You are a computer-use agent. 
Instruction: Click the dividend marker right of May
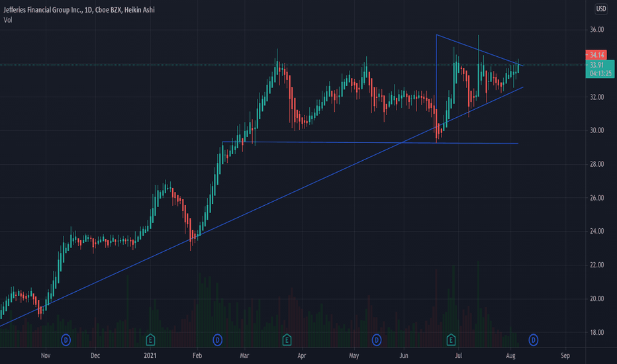point(377,340)
